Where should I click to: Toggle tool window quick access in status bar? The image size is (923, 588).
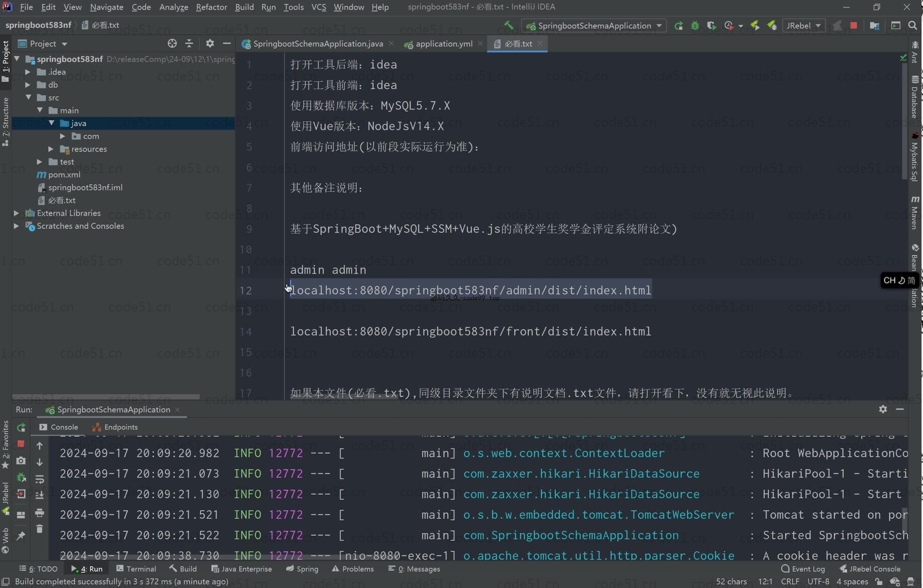coord(5,581)
